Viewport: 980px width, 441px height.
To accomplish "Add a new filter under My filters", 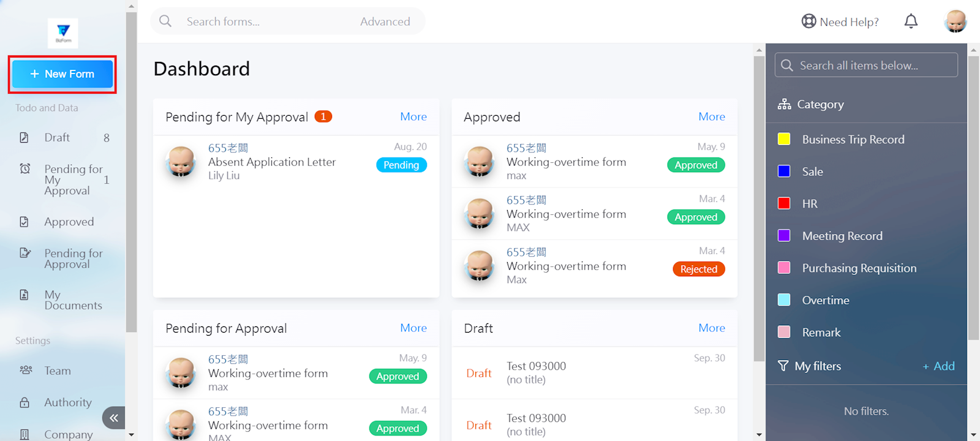I will tap(938, 366).
